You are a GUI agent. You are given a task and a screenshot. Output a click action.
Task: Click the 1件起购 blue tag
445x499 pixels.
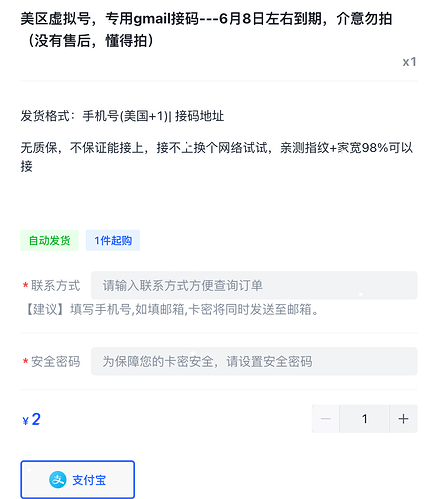pos(113,240)
